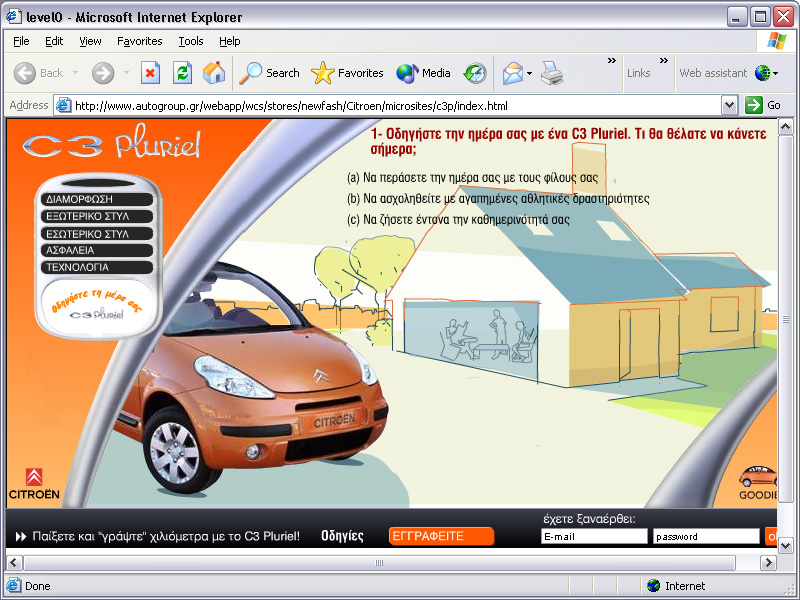
Task: Click 'Παίξετε και γράψτε χιλιόμετρα' banner text
Action: (166, 536)
